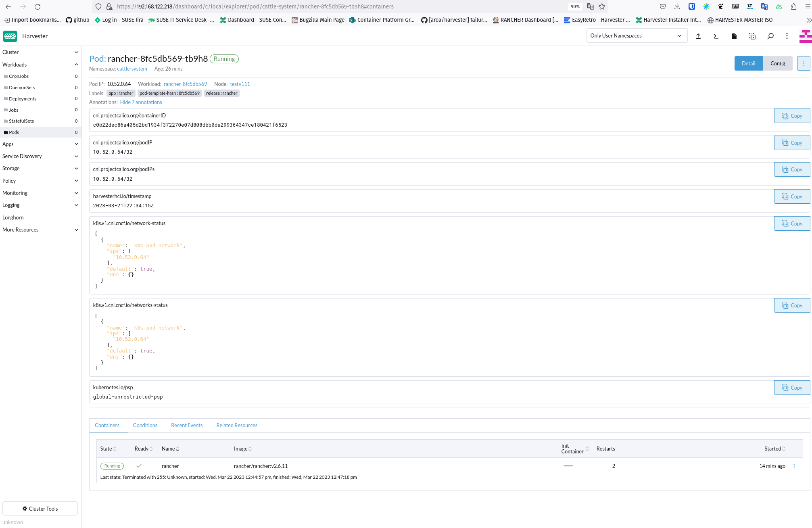The width and height of the screenshot is (812, 528).
Task: Open the user avatar menu
Action: pyautogui.click(x=804, y=36)
